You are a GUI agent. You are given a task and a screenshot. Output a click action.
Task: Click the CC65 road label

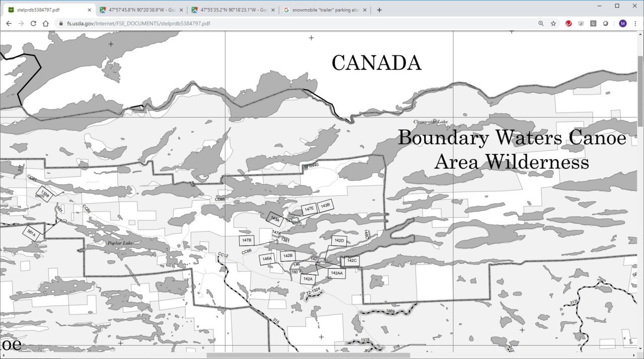pyautogui.click(x=220, y=200)
